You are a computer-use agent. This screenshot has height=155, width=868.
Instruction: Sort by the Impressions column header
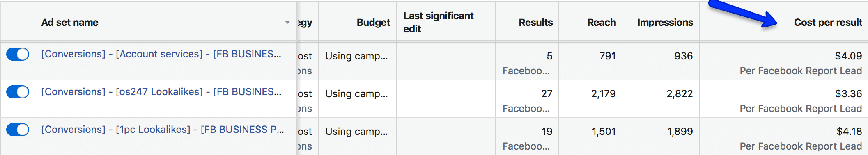coord(665,23)
